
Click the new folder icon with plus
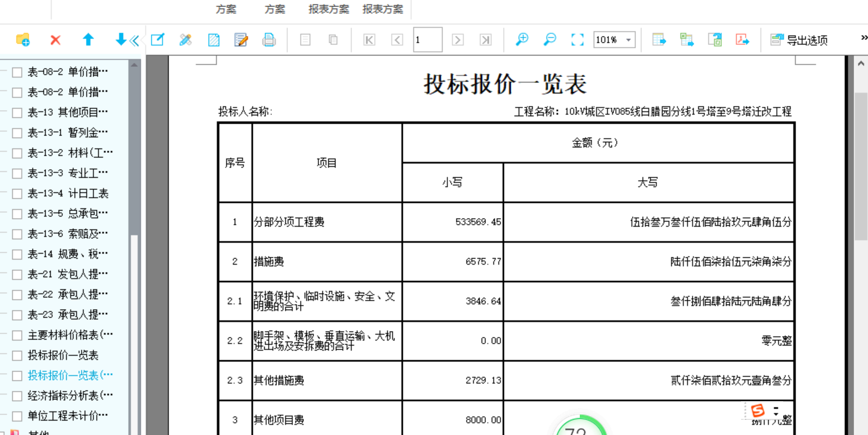point(22,40)
